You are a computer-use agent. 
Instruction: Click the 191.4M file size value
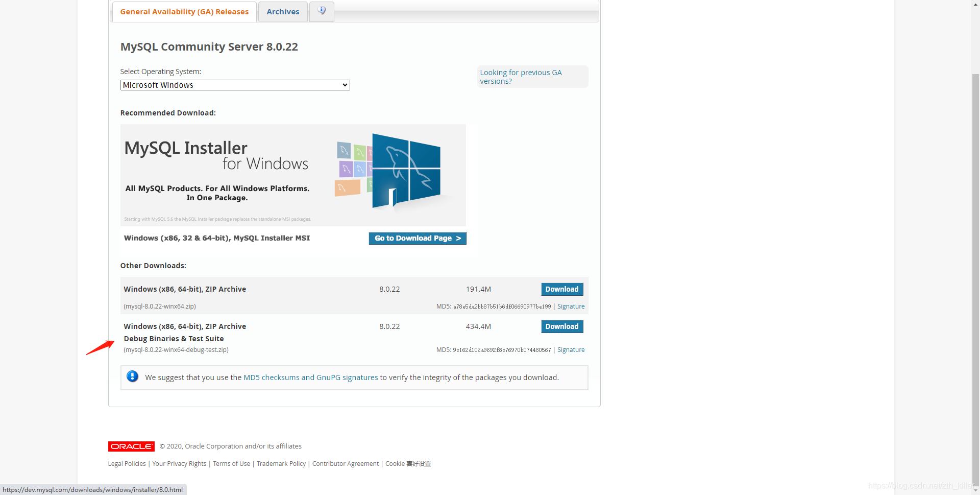[x=478, y=289]
